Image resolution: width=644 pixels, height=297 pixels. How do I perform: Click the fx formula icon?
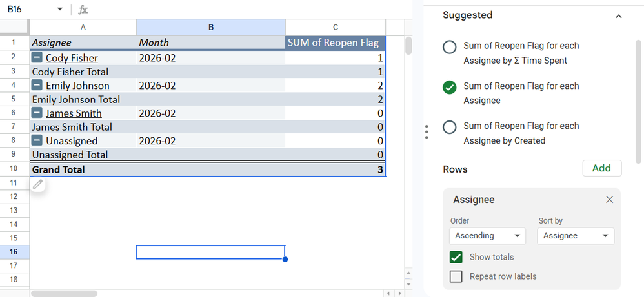pos(83,10)
